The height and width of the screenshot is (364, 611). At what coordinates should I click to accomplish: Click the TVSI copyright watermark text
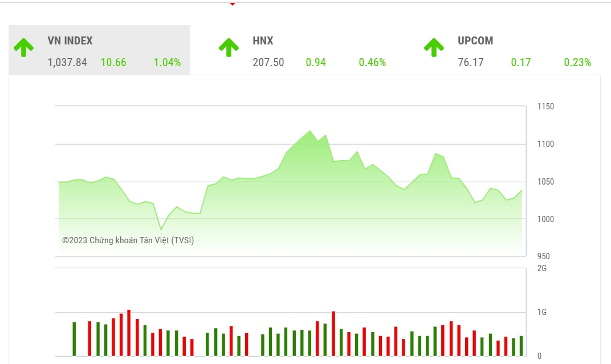128,240
